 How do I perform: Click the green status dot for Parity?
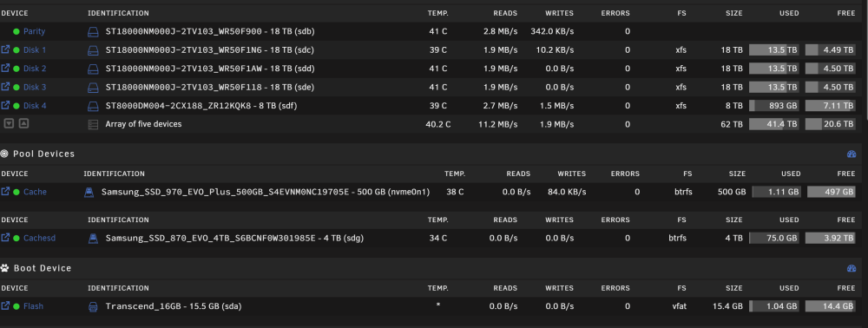(16, 31)
